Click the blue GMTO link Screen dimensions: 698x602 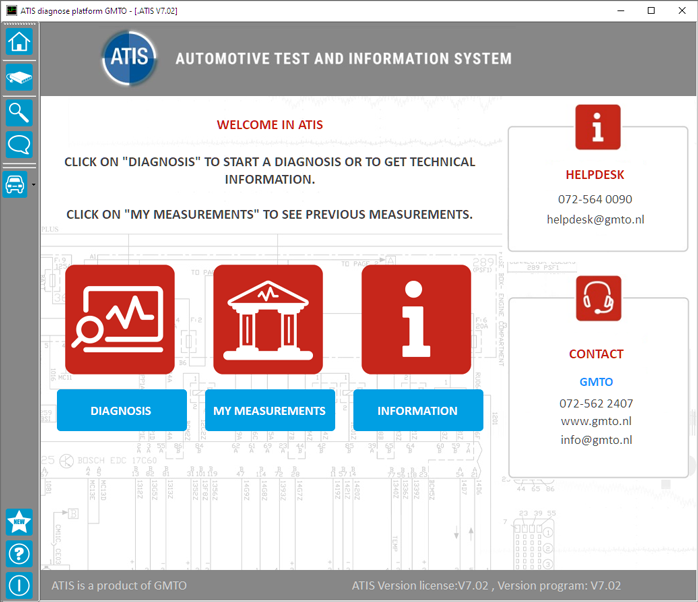tap(596, 382)
